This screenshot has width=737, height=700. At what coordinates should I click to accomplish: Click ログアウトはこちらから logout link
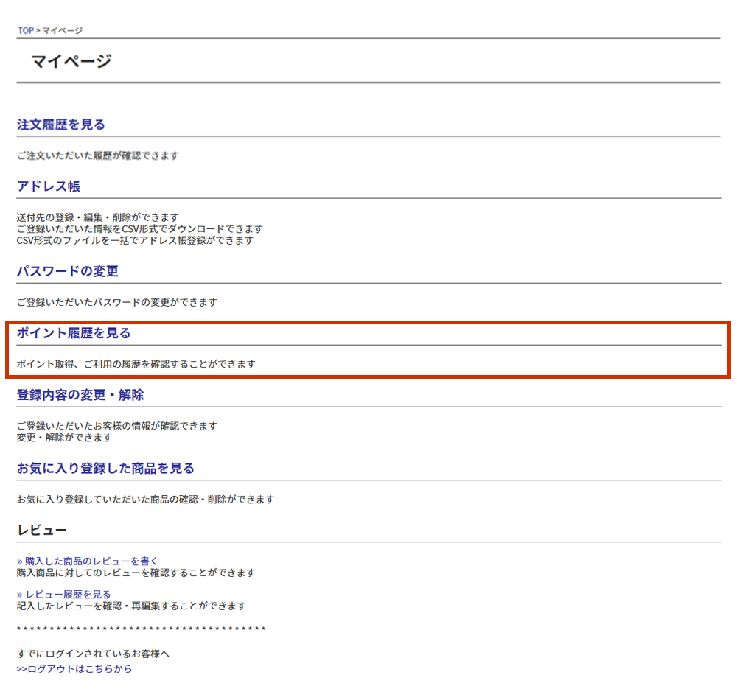point(74,669)
